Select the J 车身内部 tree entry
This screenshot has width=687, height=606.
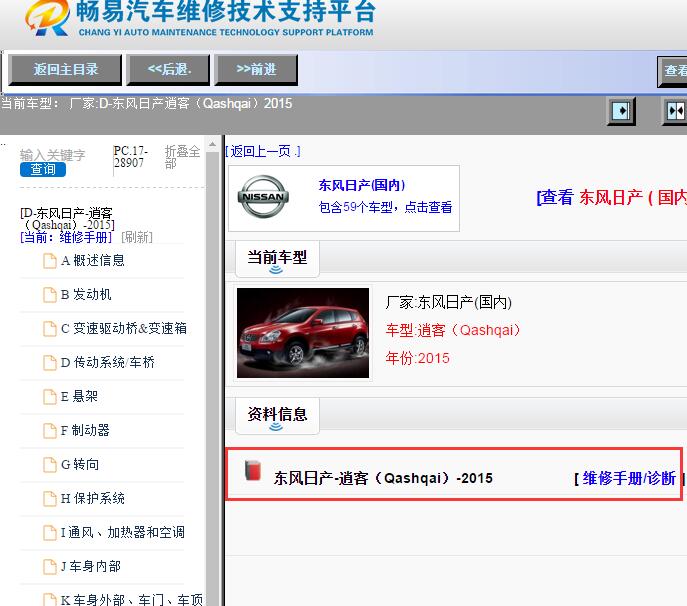[91, 567]
